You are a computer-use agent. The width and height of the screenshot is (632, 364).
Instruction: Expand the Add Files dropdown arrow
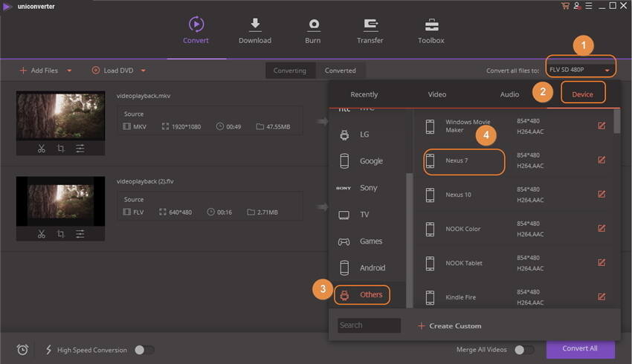69,71
